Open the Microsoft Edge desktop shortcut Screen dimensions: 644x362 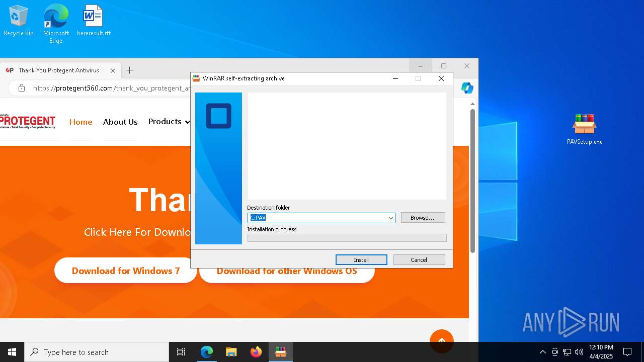point(56,23)
